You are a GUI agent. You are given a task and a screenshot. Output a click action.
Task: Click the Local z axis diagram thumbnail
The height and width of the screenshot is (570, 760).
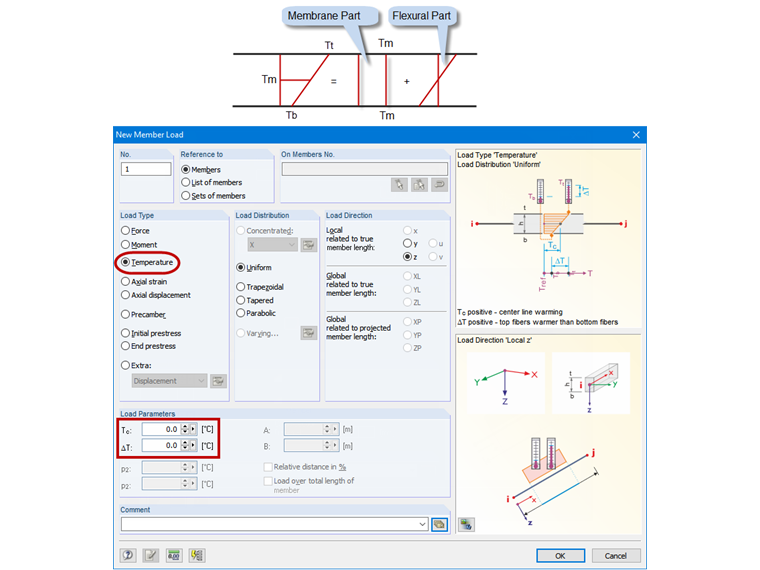coord(591,383)
